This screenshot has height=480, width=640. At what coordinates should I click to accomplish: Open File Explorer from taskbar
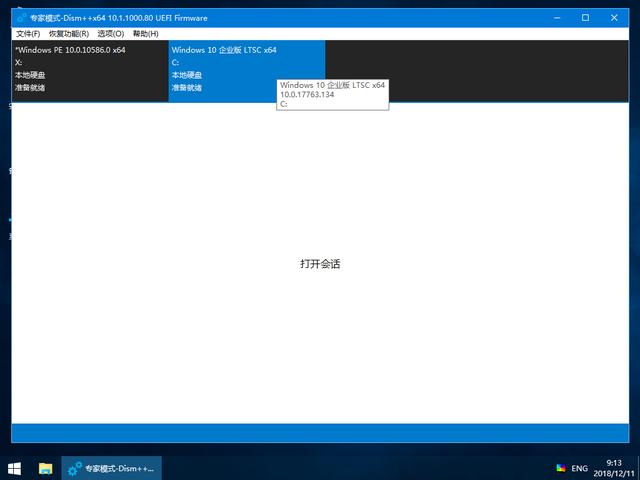[45, 468]
